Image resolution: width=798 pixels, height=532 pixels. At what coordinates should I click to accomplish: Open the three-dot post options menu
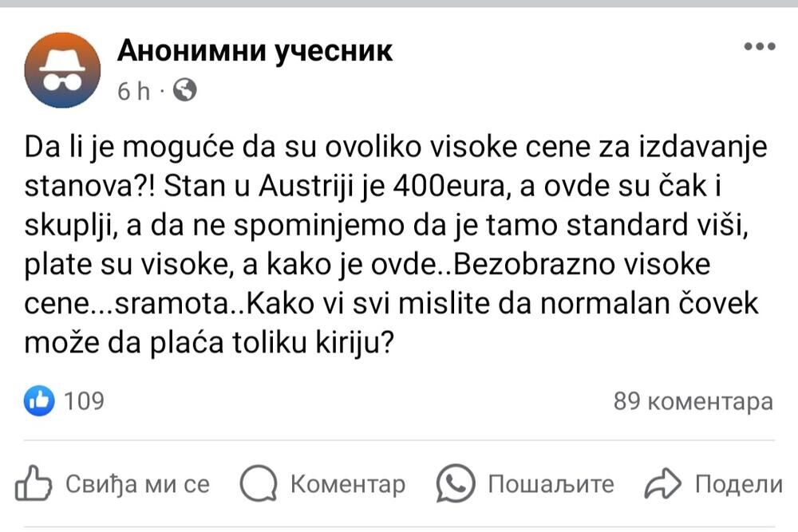pos(759,47)
